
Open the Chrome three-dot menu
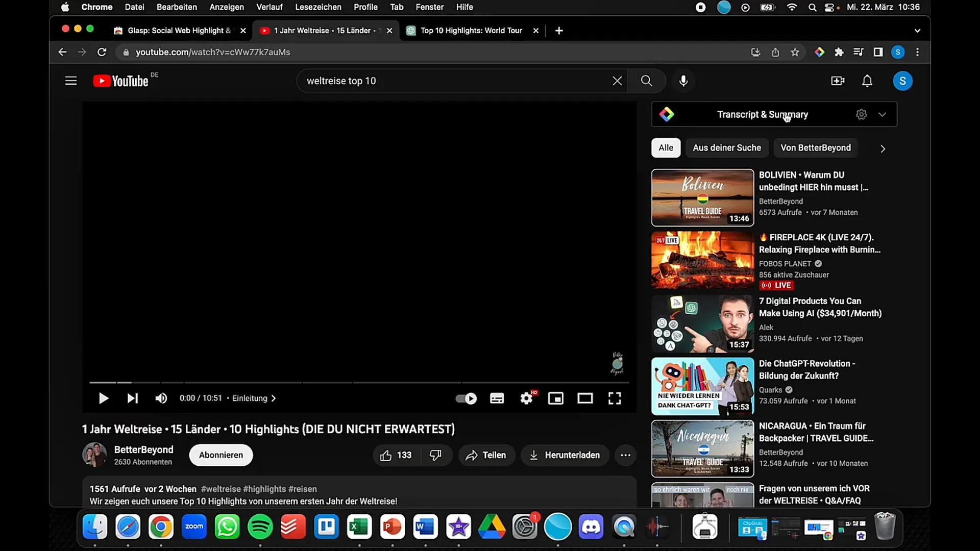[x=917, y=52]
